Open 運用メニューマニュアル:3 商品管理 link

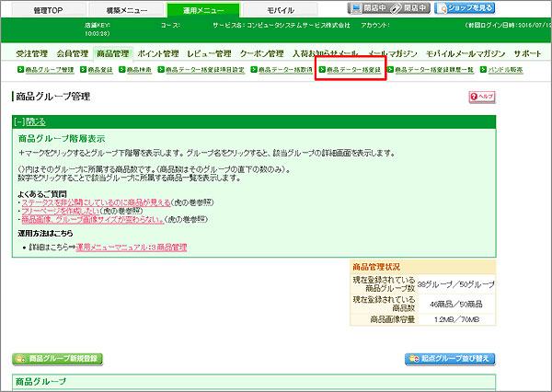coord(132,248)
